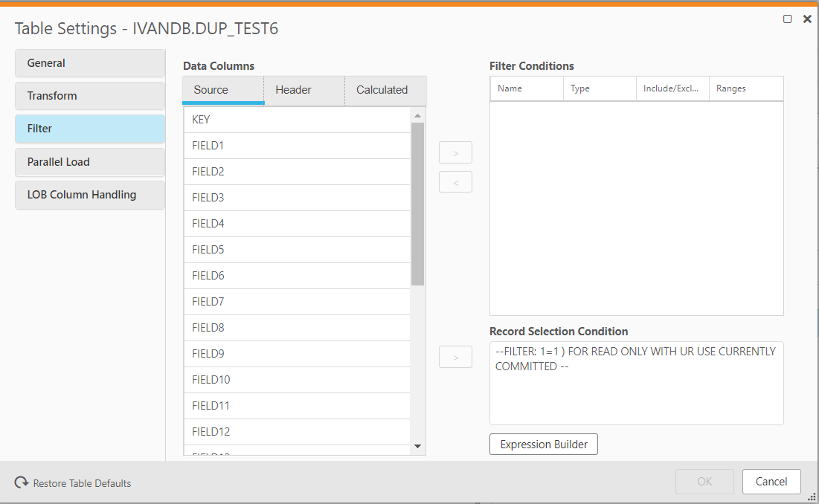Viewport: 819px width, 504px height.
Task: Click the upper right-arrow column transfer button
Action: (x=455, y=152)
